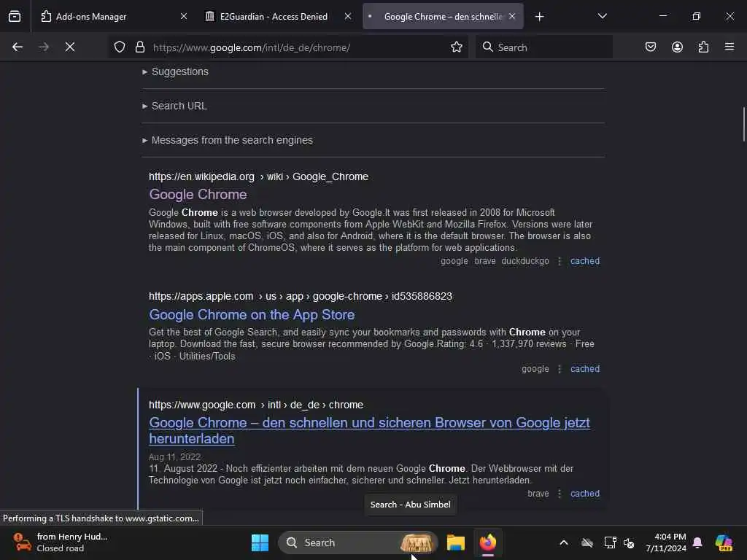This screenshot has width=747, height=560.
Task: Open more options dots on App Store result
Action: point(560,369)
